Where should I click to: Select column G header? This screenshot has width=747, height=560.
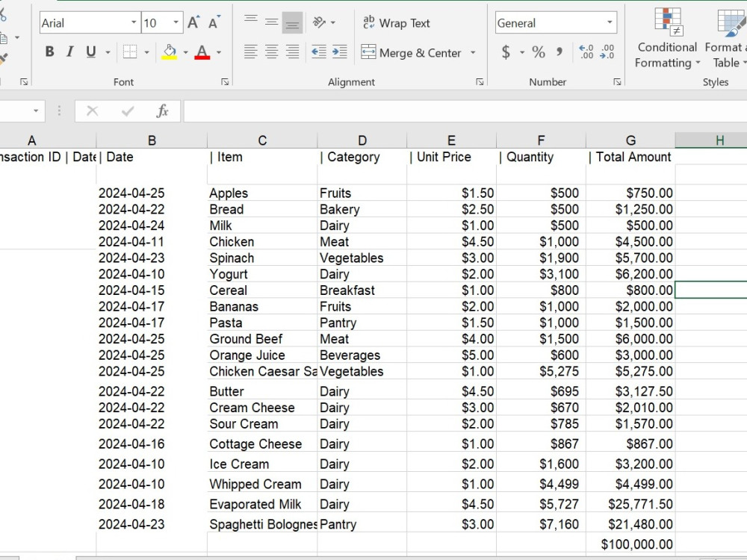point(630,140)
